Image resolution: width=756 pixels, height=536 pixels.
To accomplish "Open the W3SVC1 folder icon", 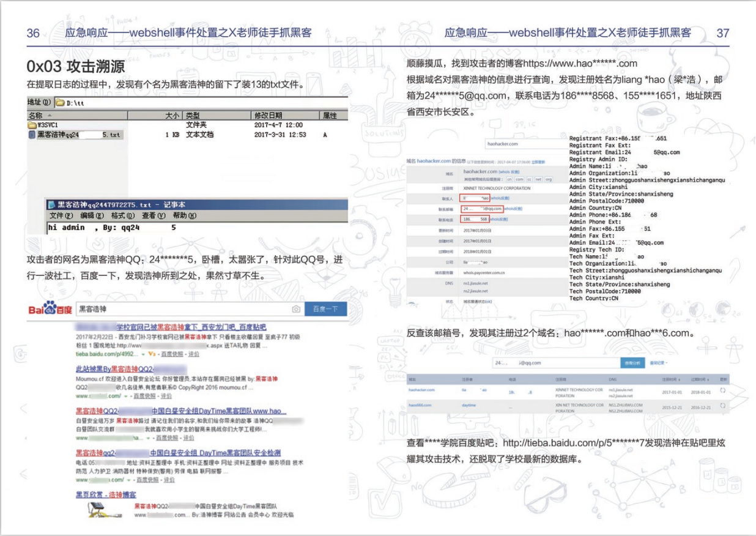I will tap(32, 125).
